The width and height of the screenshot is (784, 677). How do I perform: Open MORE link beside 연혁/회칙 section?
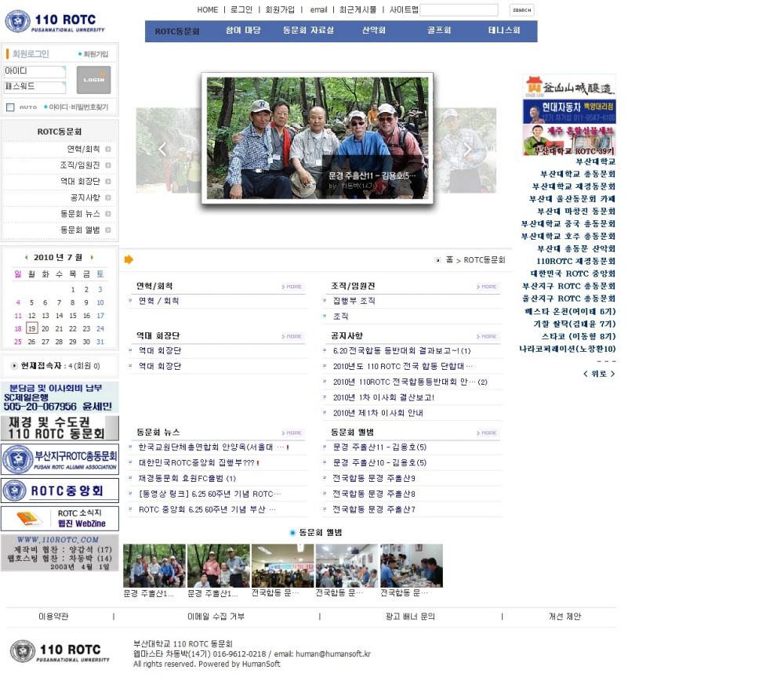click(x=292, y=287)
